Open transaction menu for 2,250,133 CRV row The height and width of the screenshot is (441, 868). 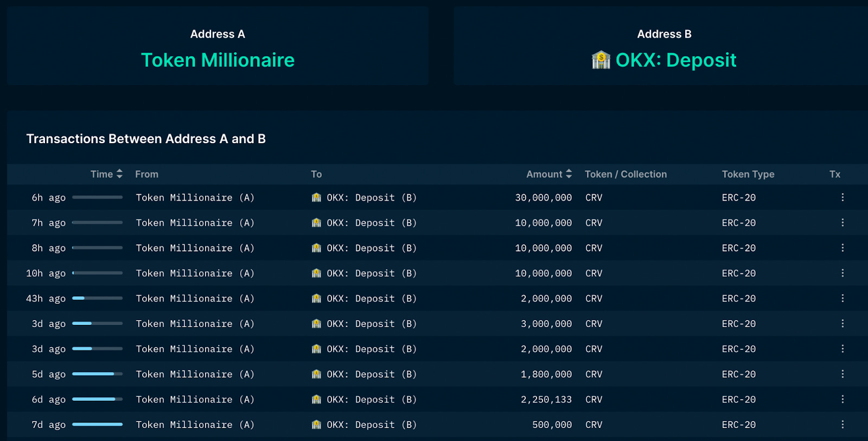(x=843, y=399)
